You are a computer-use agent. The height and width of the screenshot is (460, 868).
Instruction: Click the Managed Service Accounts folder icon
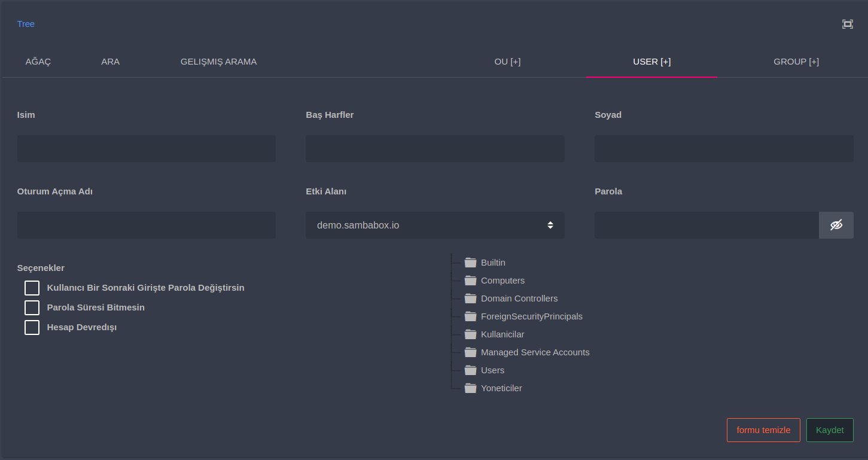470,352
